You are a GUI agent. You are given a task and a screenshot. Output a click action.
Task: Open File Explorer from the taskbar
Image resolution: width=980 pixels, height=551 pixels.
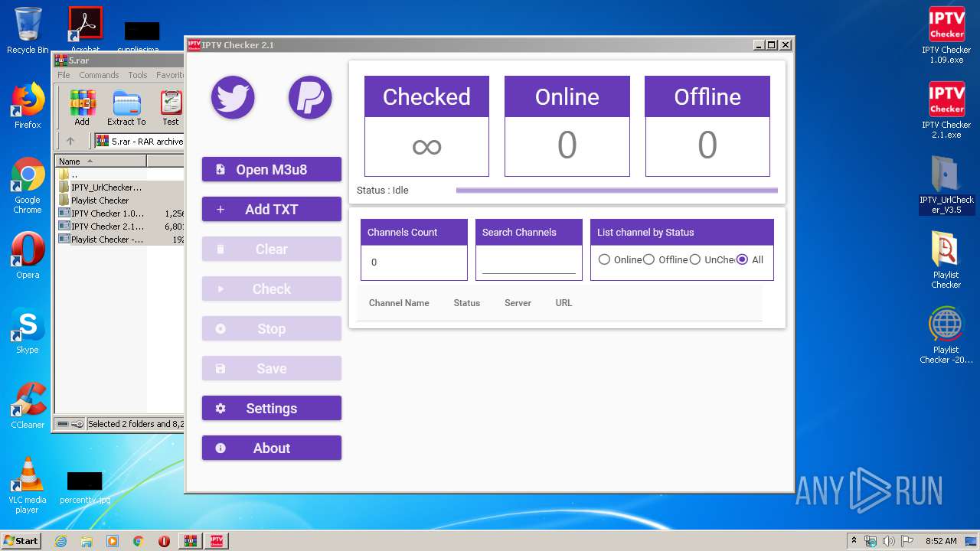pos(87,541)
